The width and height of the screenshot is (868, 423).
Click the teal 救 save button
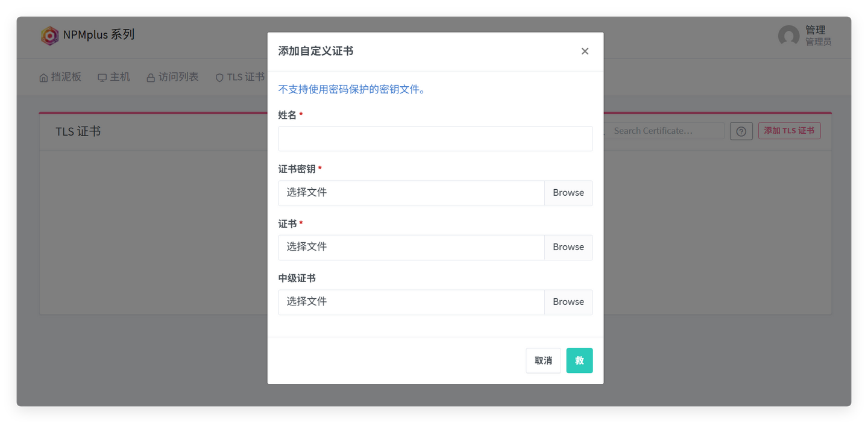[579, 360]
